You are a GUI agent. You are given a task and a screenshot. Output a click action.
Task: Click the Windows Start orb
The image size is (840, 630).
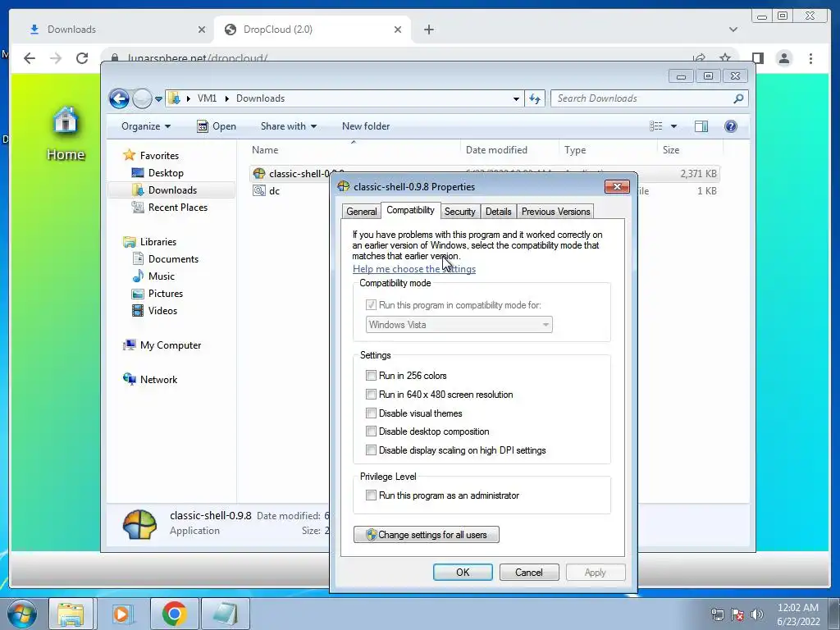[22, 614]
